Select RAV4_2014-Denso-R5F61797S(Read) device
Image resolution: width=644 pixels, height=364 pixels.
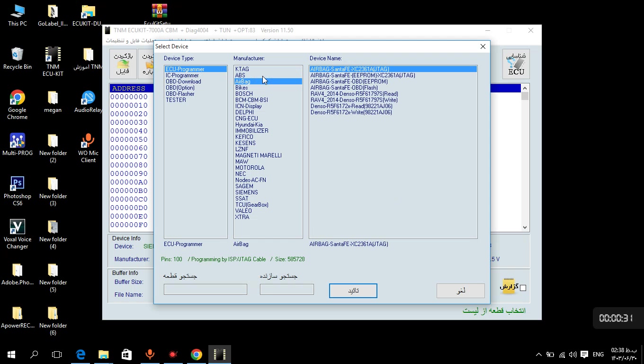tap(393, 94)
